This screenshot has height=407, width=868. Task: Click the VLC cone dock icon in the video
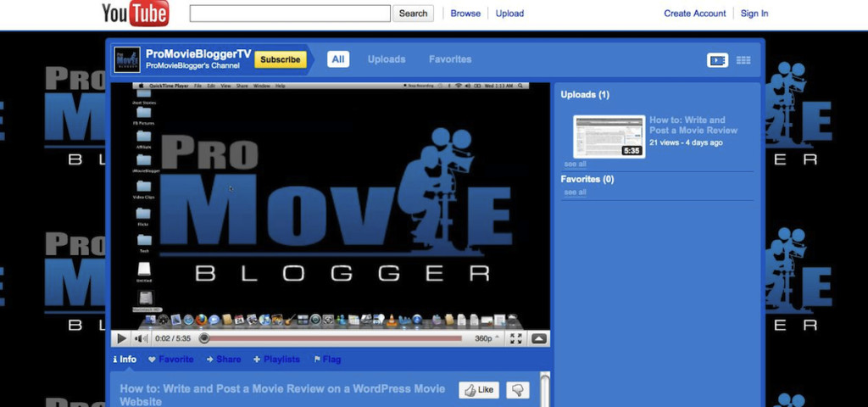(x=392, y=320)
